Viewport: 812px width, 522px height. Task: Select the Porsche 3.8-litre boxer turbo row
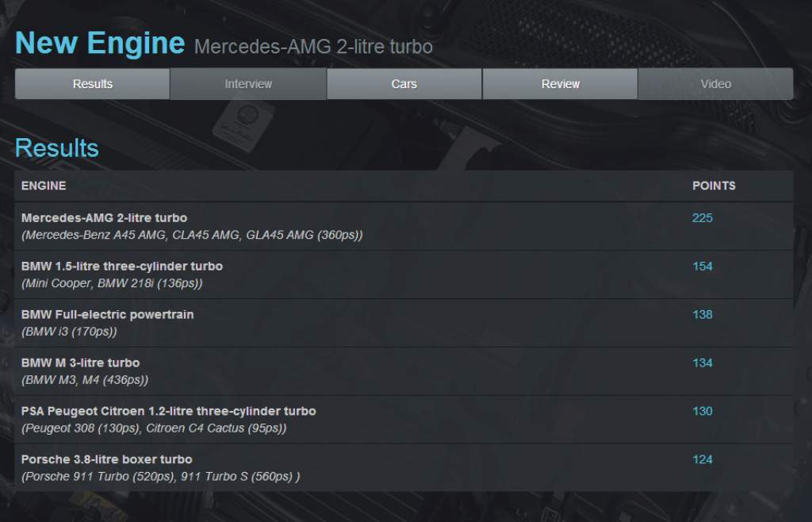click(x=404, y=467)
